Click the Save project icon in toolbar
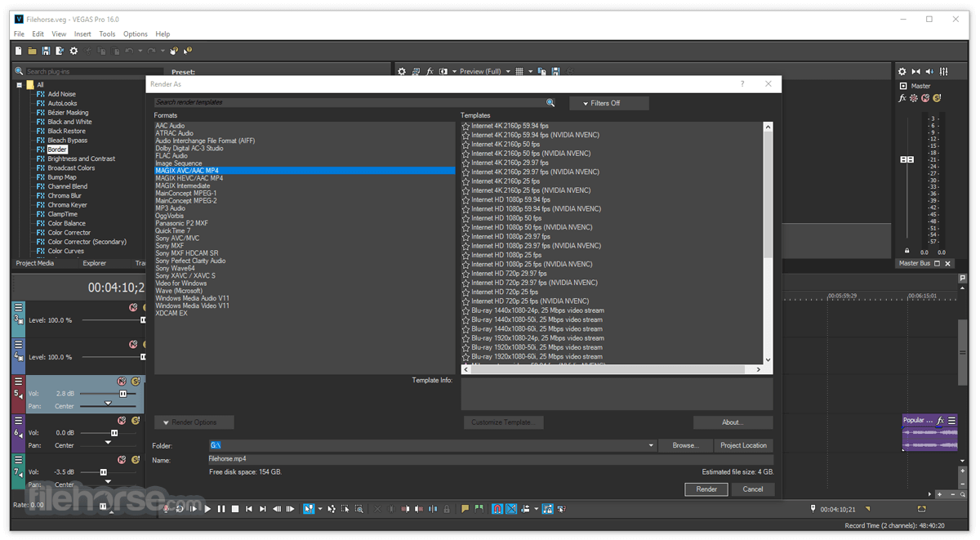The height and width of the screenshot is (540, 980). (x=46, y=51)
